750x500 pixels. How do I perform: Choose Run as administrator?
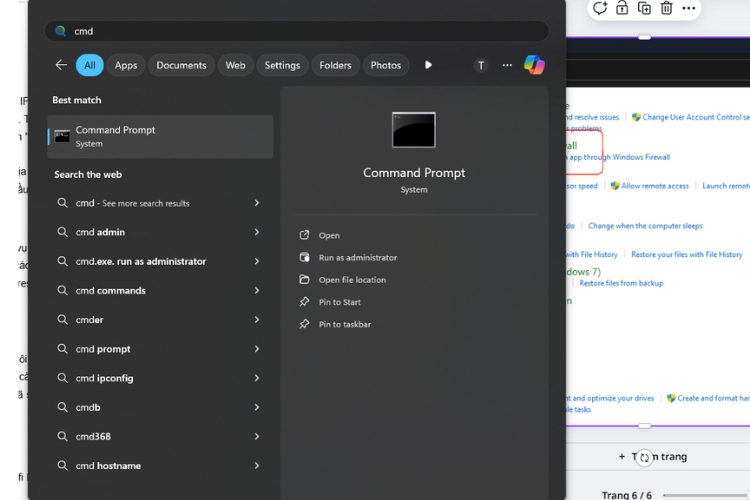pos(357,258)
